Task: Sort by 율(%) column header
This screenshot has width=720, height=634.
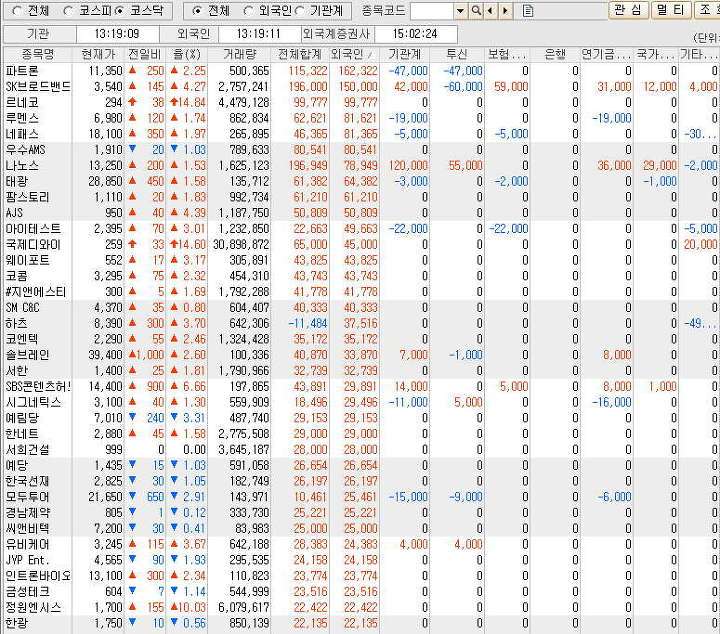Action: tap(187, 54)
